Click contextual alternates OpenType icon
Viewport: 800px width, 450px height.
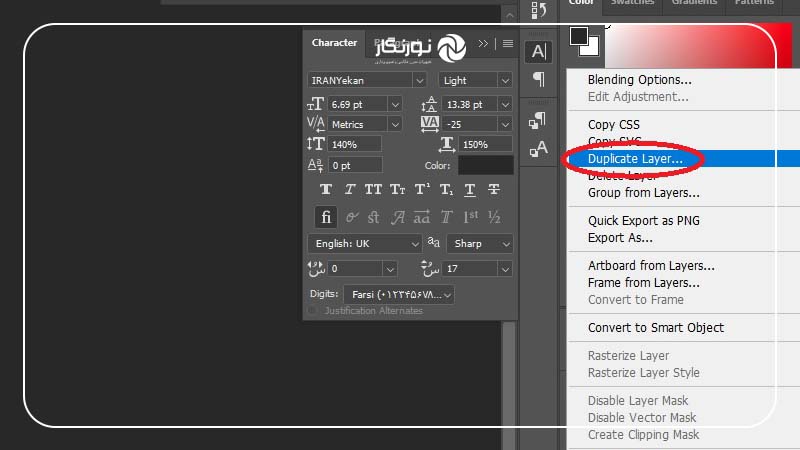click(351, 217)
